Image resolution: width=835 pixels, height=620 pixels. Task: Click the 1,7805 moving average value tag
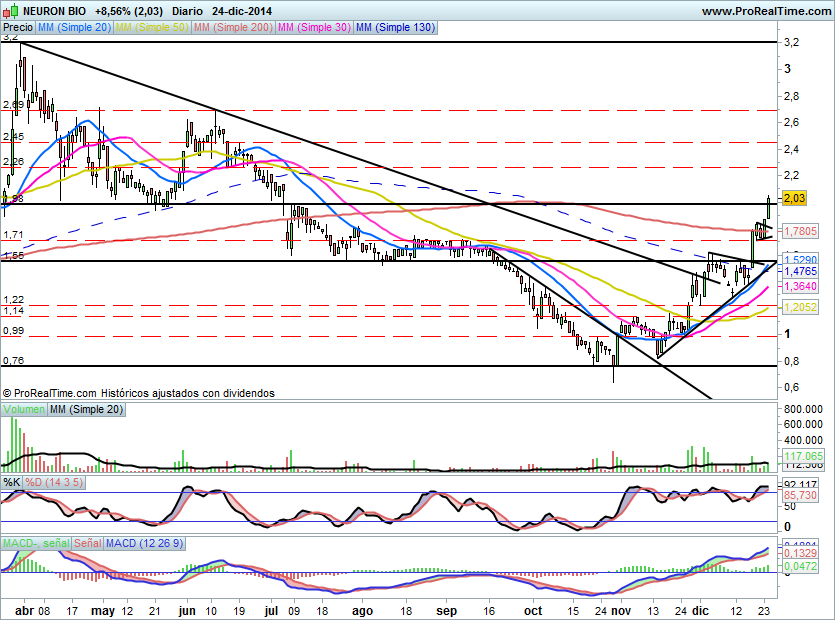tap(799, 231)
